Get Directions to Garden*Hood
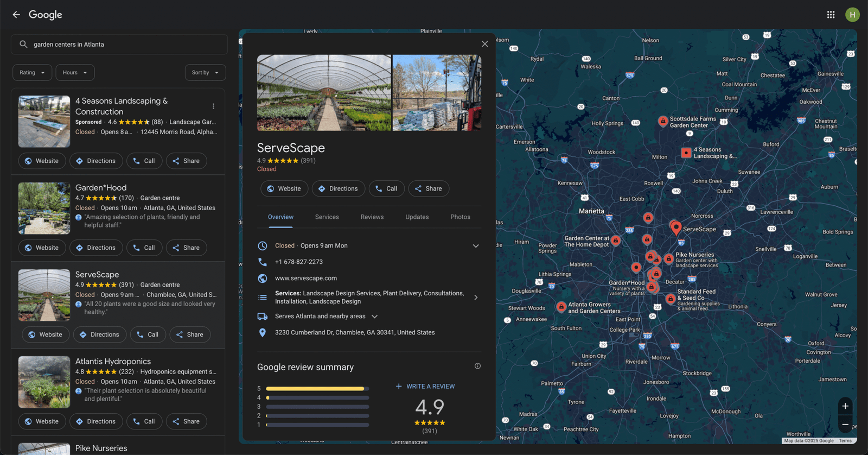Viewport: 868px width, 455px height. (96, 248)
